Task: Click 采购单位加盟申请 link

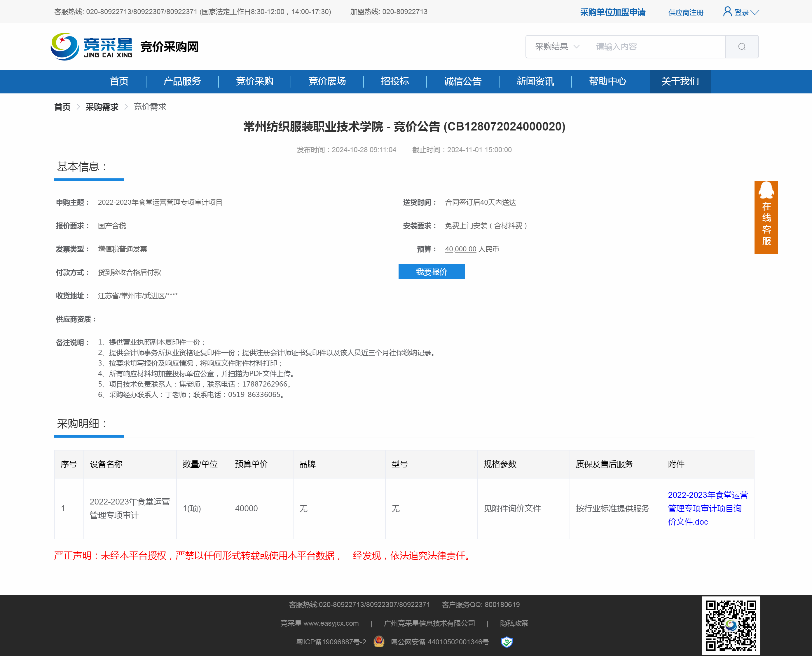Action: click(613, 13)
